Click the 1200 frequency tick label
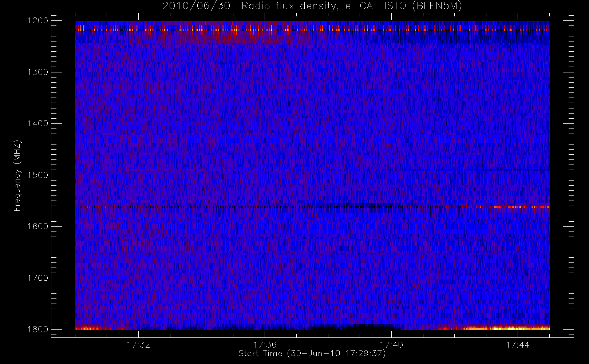589x364 pixels. click(x=38, y=21)
